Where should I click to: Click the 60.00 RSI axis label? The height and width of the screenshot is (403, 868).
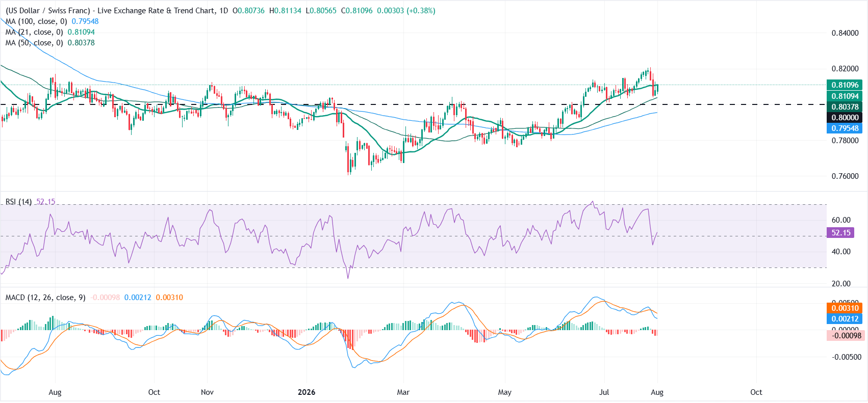pyautogui.click(x=841, y=220)
